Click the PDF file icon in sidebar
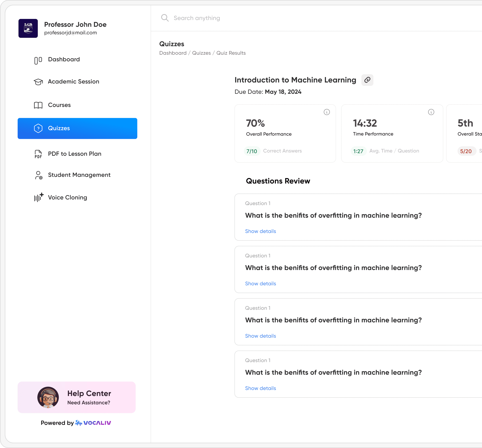This screenshot has height=448, width=482. point(38,154)
